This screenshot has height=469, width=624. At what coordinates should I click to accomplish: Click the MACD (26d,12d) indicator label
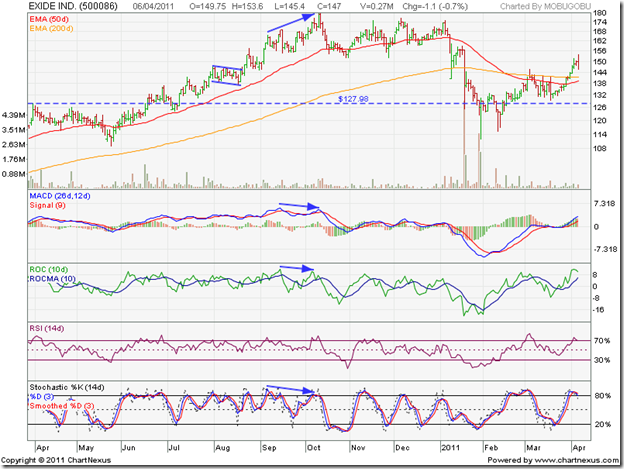pos(60,196)
